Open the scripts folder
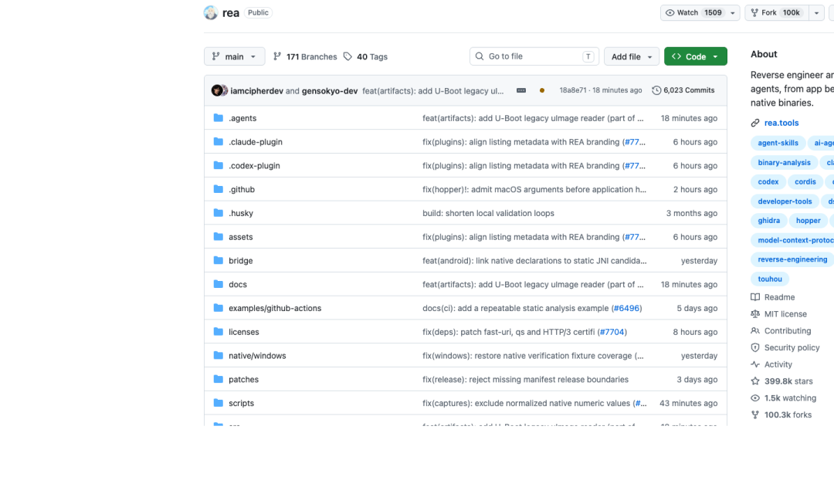 point(242,403)
